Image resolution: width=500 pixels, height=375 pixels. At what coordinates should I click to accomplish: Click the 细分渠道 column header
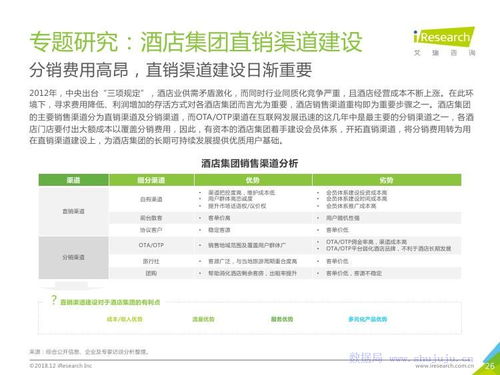[x=151, y=180]
